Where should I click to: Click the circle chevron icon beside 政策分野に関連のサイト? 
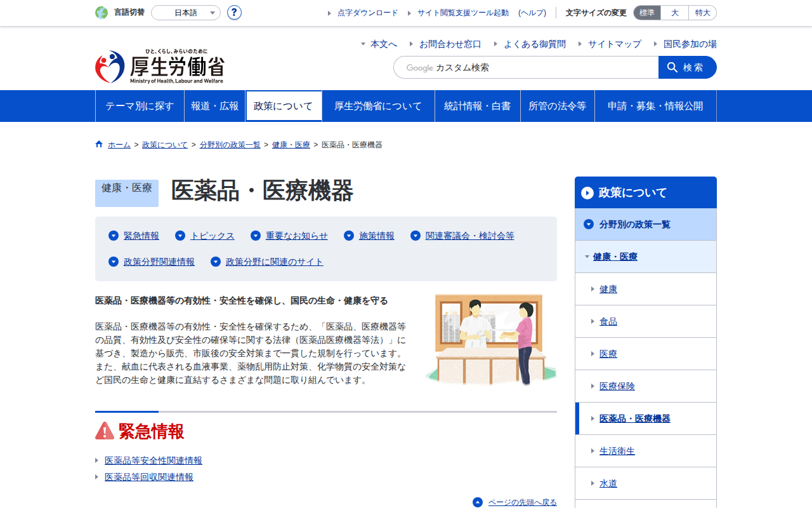(216, 262)
